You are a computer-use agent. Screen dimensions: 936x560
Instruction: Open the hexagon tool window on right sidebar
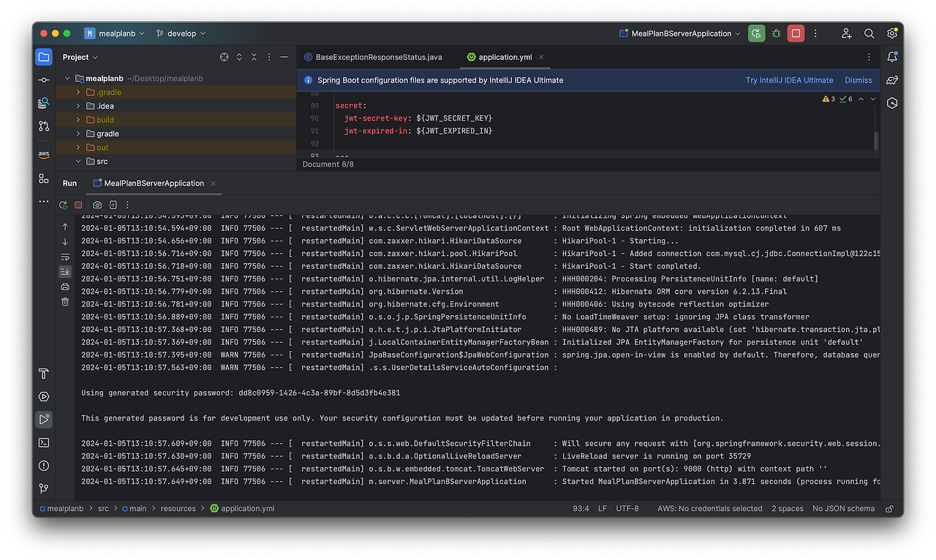[x=892, y=104]
